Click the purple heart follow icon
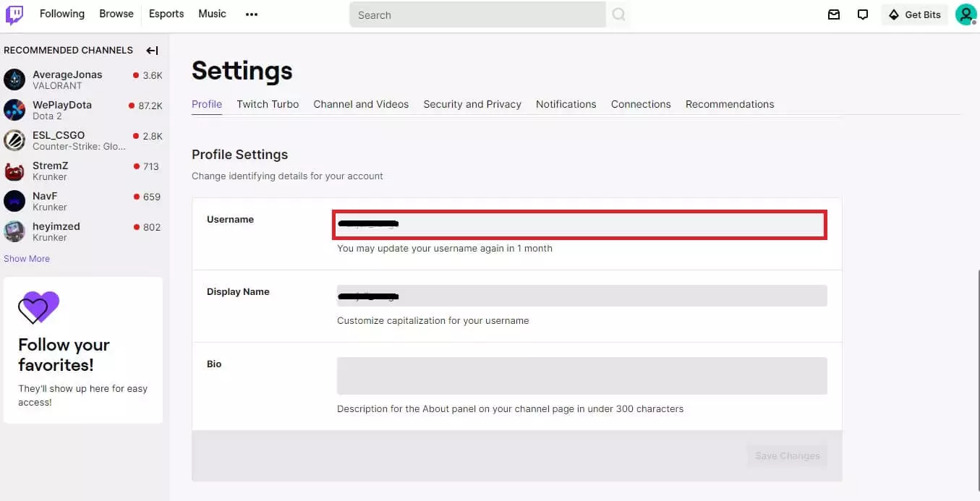The image size is (980, 501). [x=38, y=307]
